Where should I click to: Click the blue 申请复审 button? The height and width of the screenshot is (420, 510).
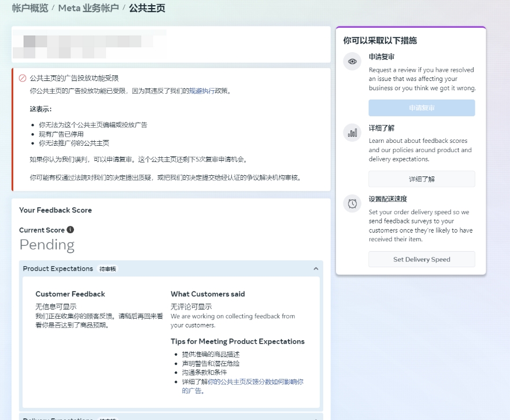point(422,108)
